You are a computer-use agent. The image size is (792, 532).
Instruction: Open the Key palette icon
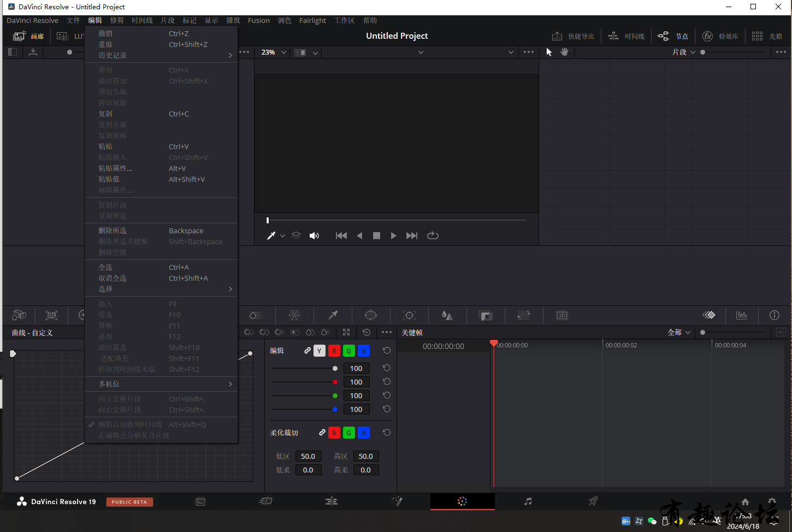[486, 315]
